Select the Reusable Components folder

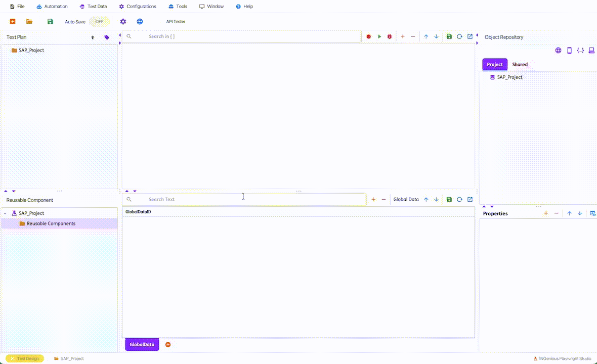tap(47, 223)
